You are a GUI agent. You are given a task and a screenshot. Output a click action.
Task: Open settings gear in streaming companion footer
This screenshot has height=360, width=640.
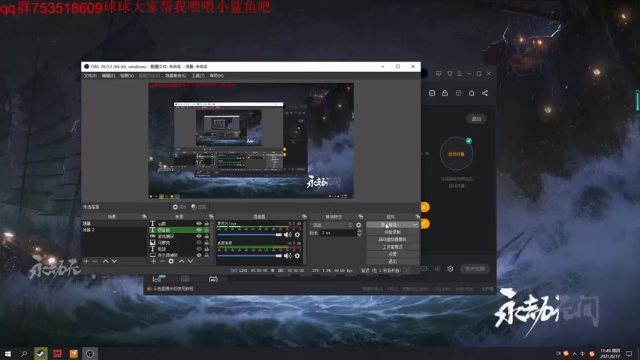[450, 269]
